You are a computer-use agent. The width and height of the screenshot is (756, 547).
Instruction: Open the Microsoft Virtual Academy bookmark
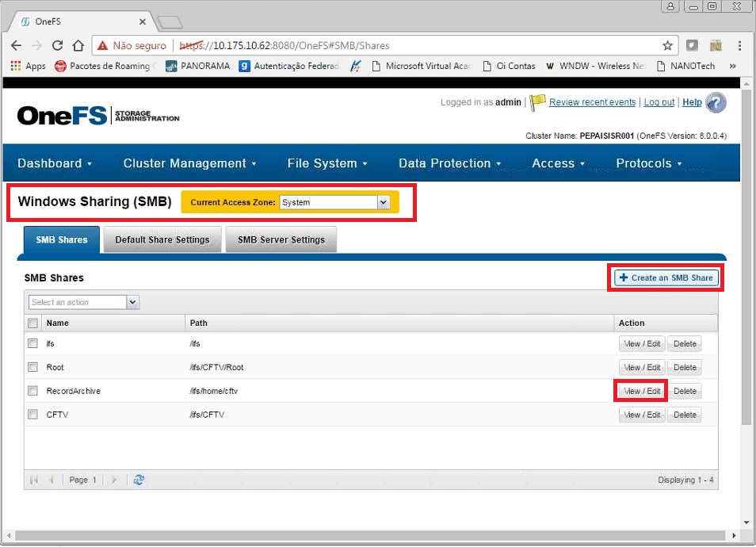[422, 66]
